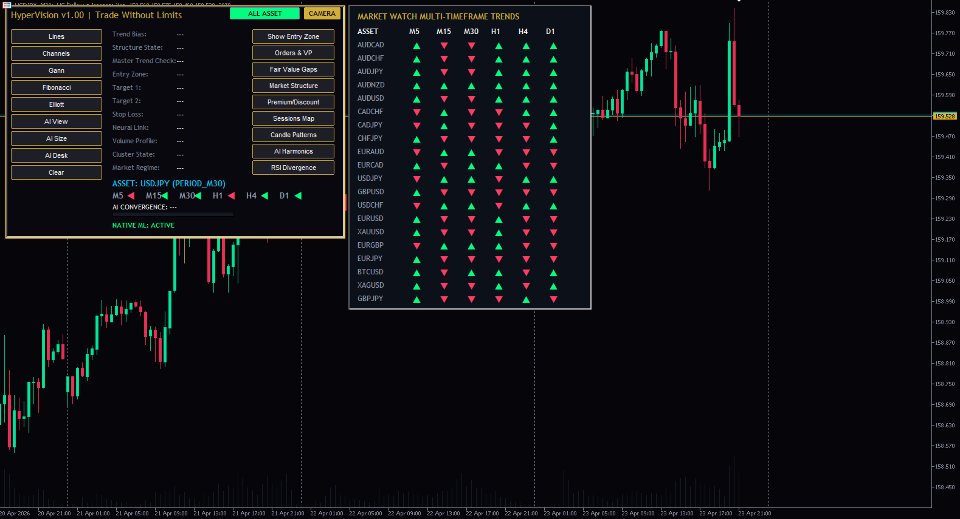Click the BTCUSD D1 trend arrow
This screenshot has width=960, height=519.
[553, 272]
